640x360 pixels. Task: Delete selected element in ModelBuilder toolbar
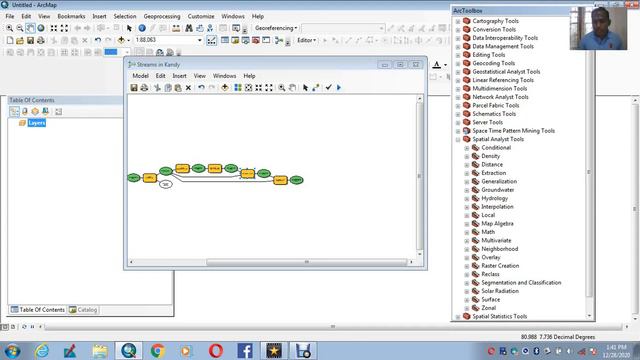[188, 88]
